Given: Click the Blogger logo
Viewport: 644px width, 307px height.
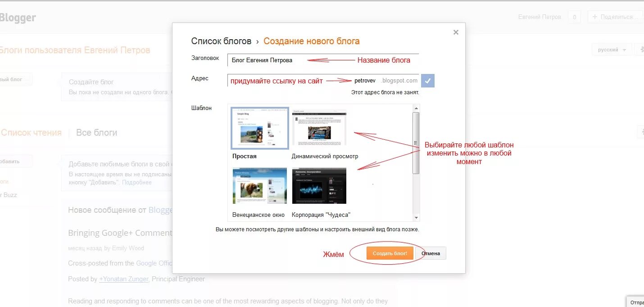Looking at the screenshot, I should click(17, 18).
